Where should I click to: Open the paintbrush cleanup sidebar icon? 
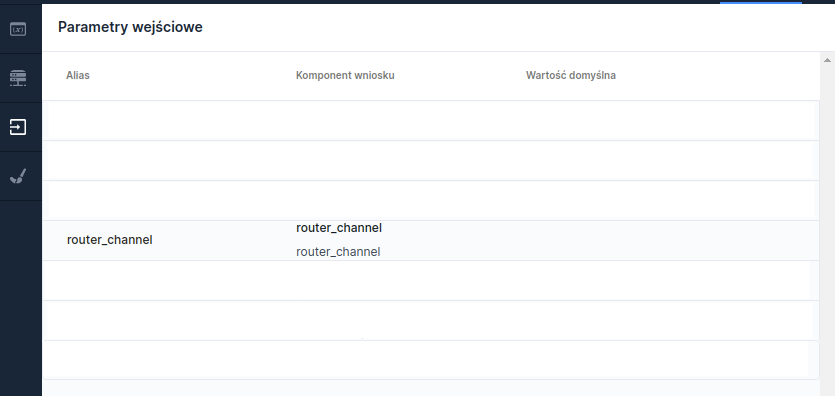[18, 176]
